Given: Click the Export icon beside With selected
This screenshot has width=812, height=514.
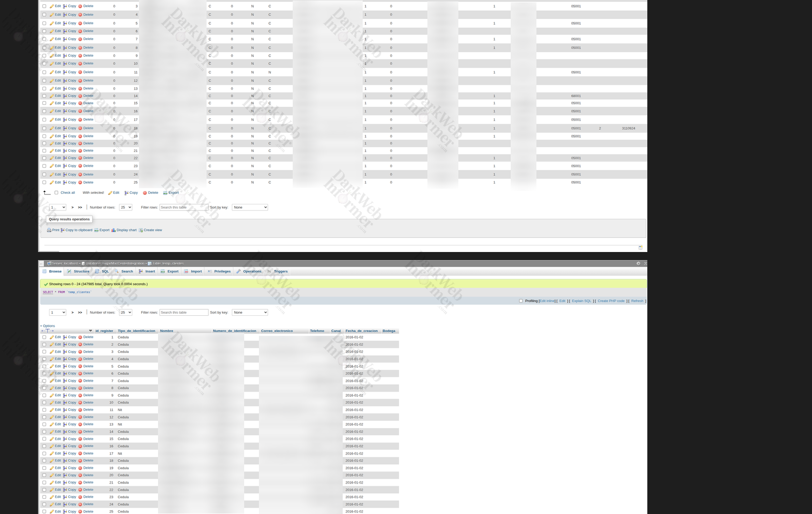Looking at the screenshot, I should pyautogui.click(x=165, y=193).
